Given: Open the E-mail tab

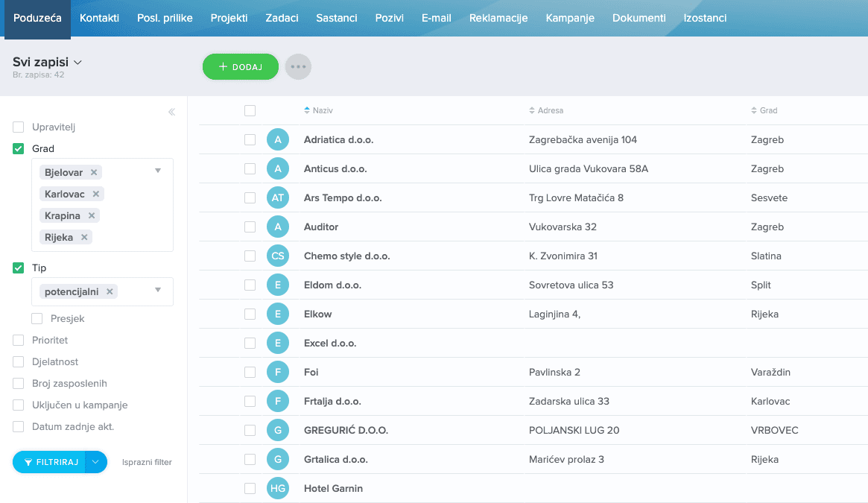Looking at the screenshot, I should coord(436,19).
